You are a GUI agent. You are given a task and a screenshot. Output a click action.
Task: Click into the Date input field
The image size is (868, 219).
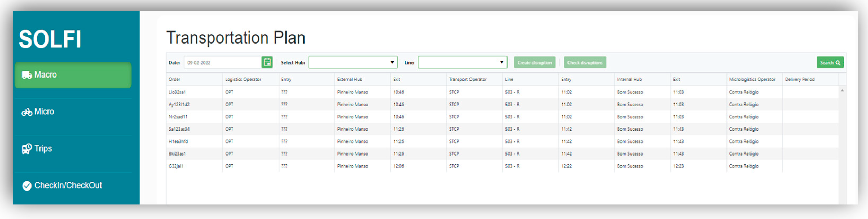tap(222, 62)
